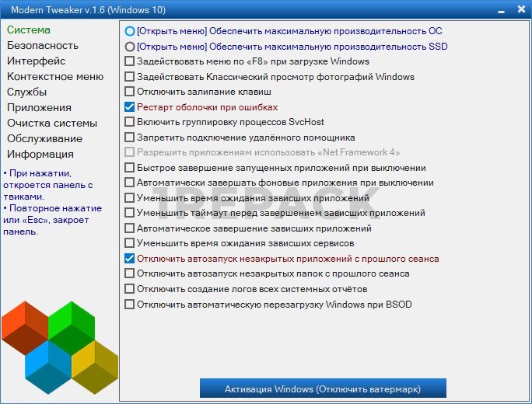Image resolution: width=532 pixels, height=404 pixels.
Task: Uncheck 'Рестарт оболочки при ошибках'
Action: [130, 107]
